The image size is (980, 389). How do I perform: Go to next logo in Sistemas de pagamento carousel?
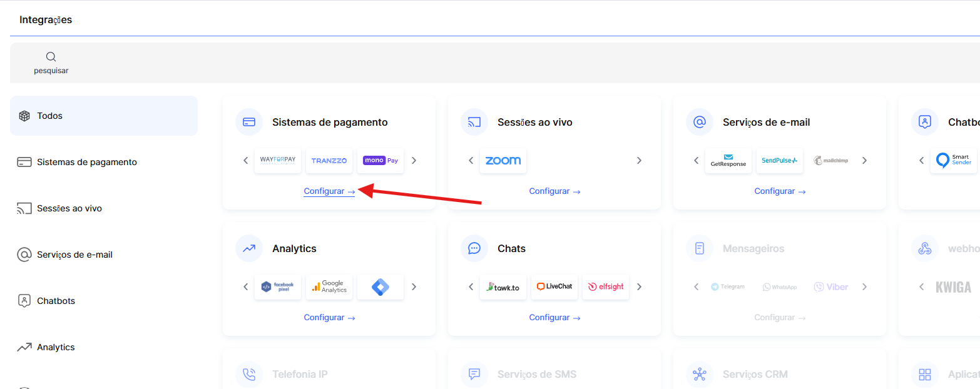(414, 161)
